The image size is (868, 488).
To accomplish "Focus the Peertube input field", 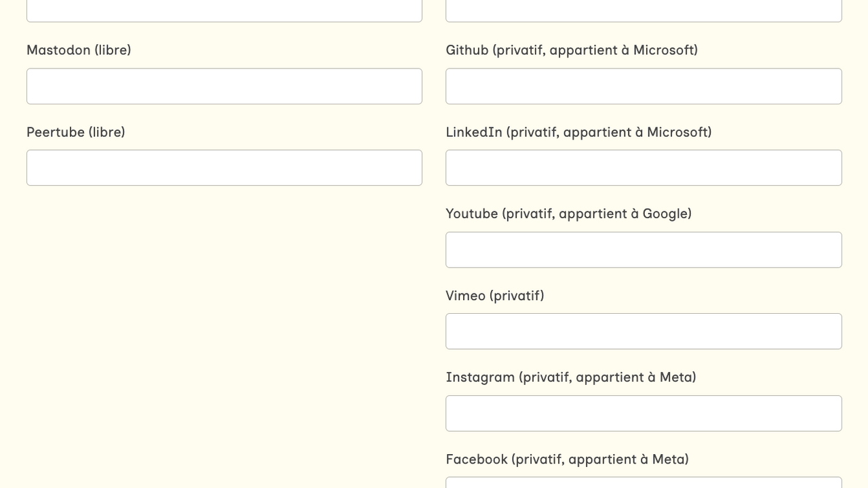I will point(224,167).
